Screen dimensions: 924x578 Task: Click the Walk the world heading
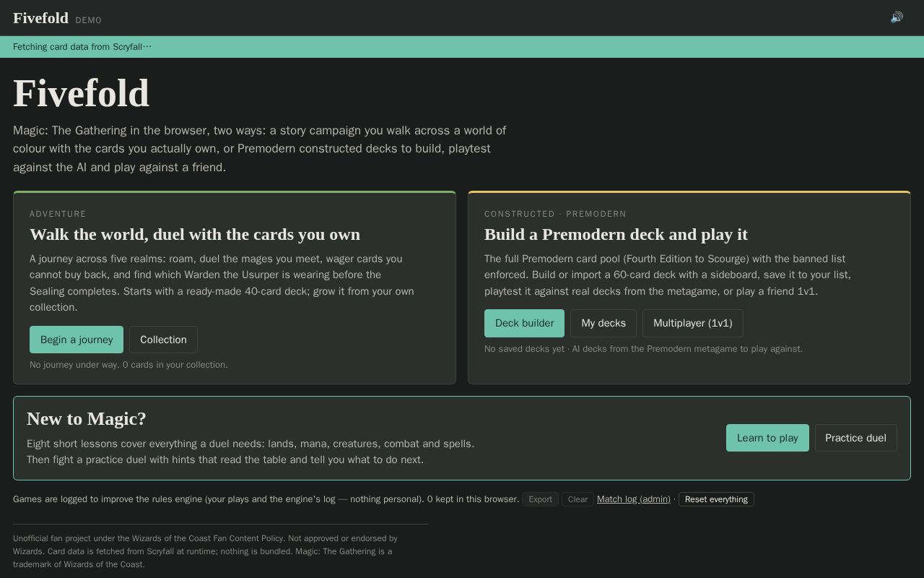tap(195, 234)
